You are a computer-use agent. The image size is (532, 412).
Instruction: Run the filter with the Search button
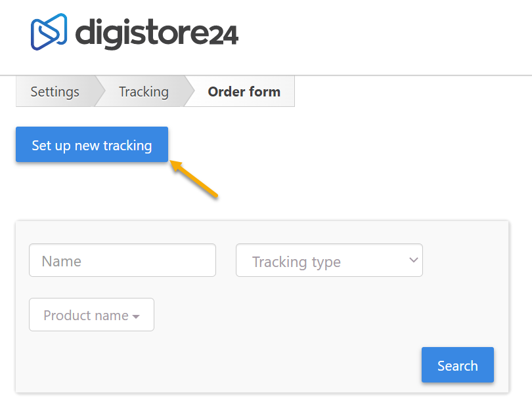(x=457, y=365)
